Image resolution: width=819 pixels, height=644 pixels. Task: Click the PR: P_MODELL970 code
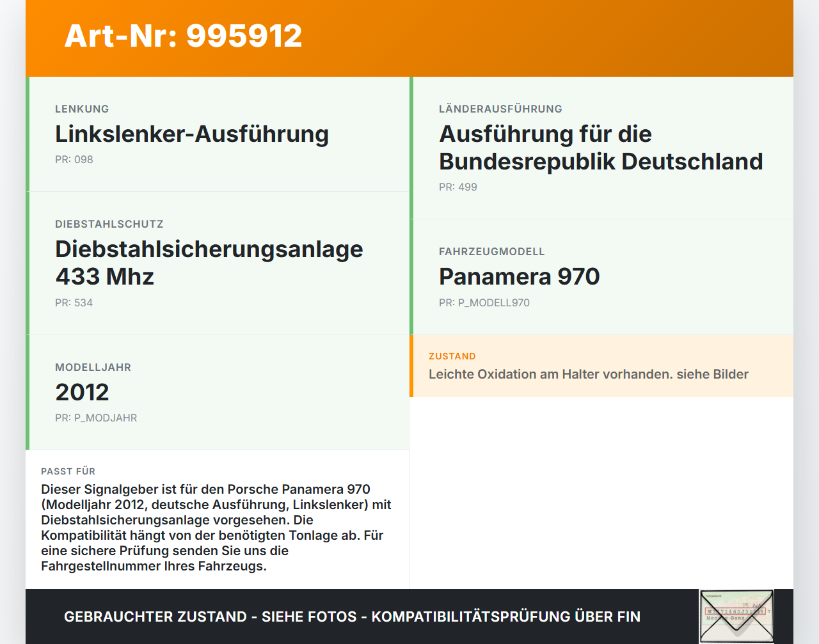(x=484, y=302)
